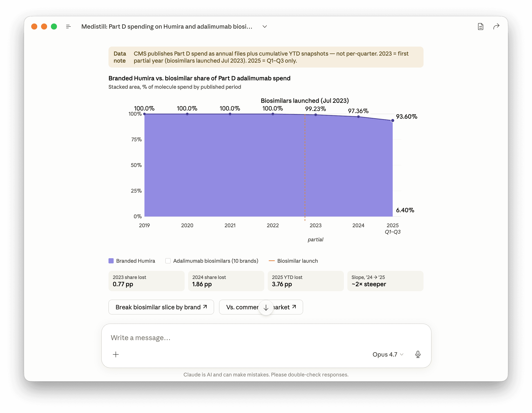
Task: Click the 2023 share lost card
Action: click(146, 281)
